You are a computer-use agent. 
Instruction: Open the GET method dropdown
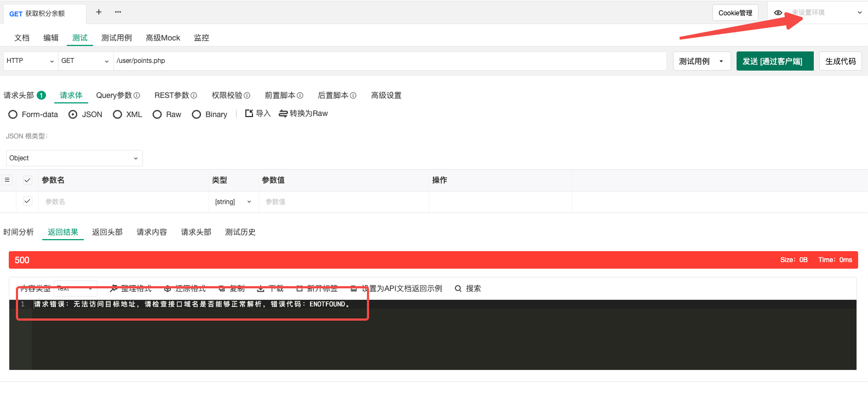click(x=85, y=61)
